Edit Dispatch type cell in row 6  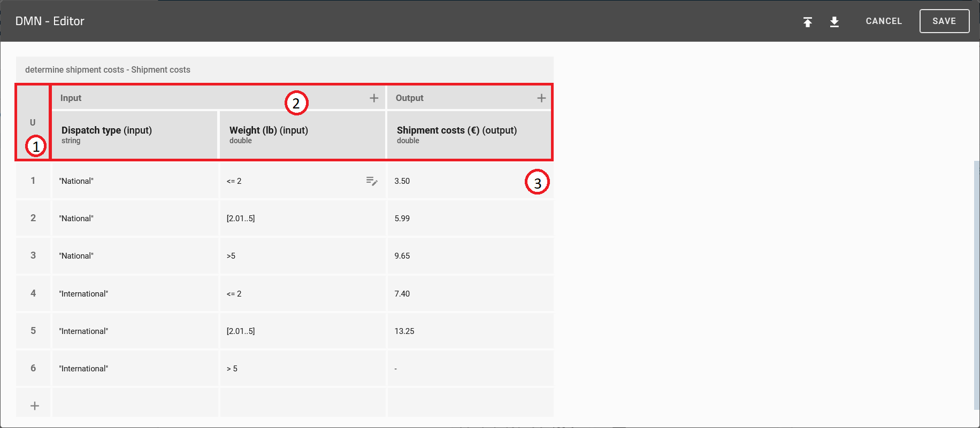coord(135,368)
